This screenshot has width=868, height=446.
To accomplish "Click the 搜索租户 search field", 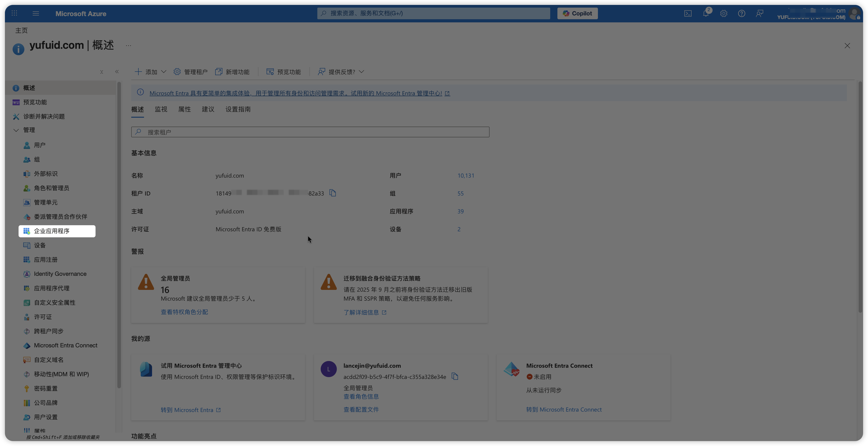I will pyautogui.click(x=310, y=132).
